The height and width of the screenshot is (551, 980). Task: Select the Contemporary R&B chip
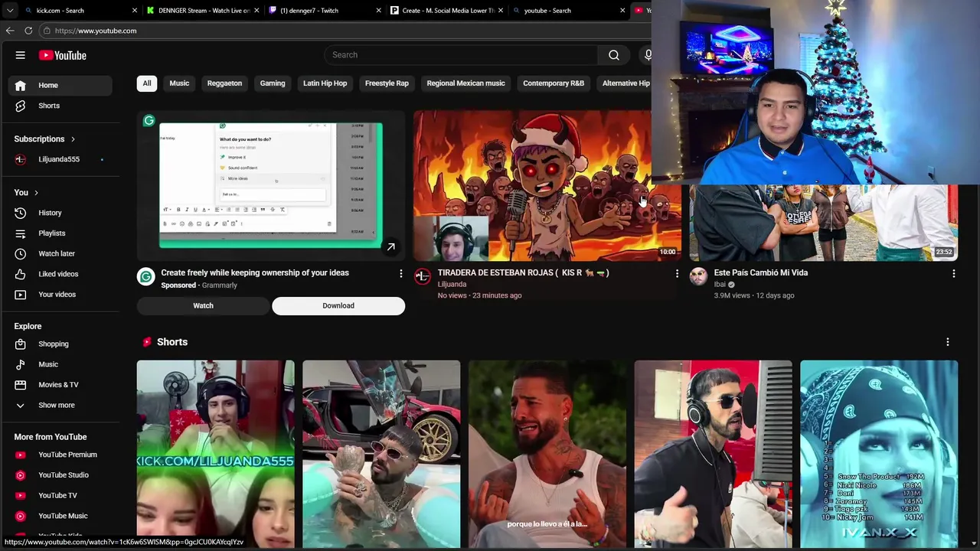point(554,83)
